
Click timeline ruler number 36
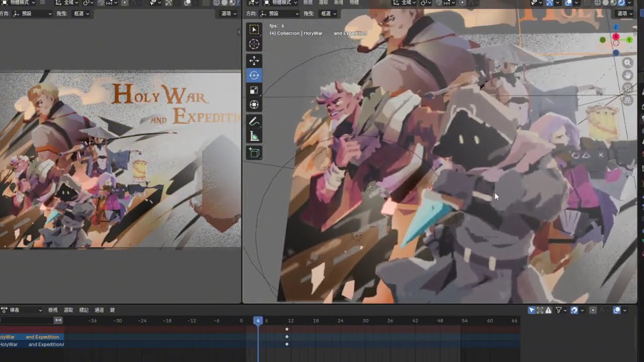[x=390, y=321]
